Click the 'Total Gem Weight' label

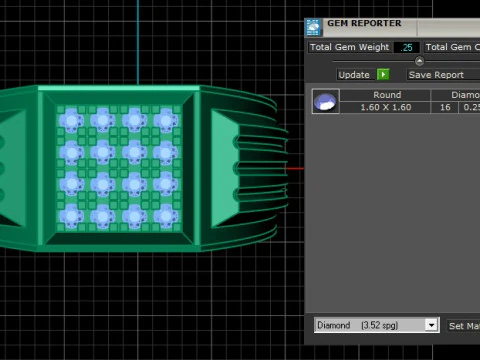[x=349, y=47]
